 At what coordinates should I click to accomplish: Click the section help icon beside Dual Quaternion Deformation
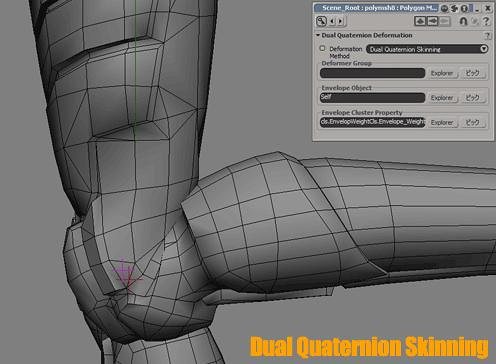coord(488,35)
